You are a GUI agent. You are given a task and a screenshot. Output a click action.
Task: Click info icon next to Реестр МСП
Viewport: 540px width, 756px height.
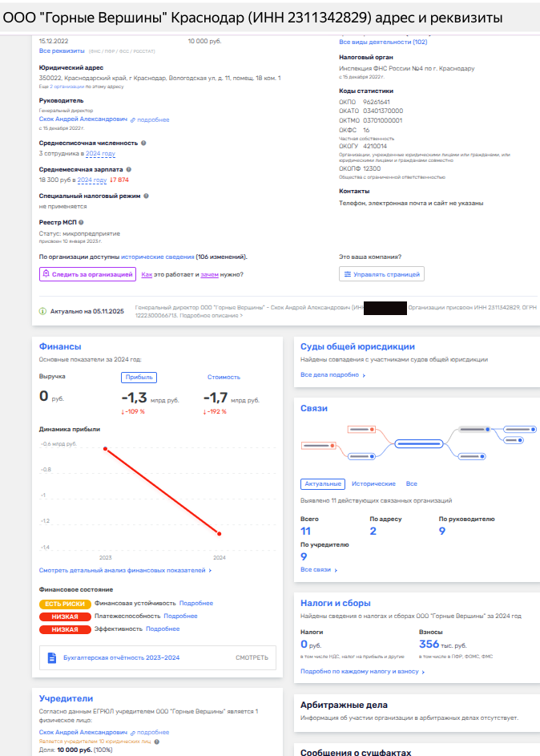(x=81, y=222)
